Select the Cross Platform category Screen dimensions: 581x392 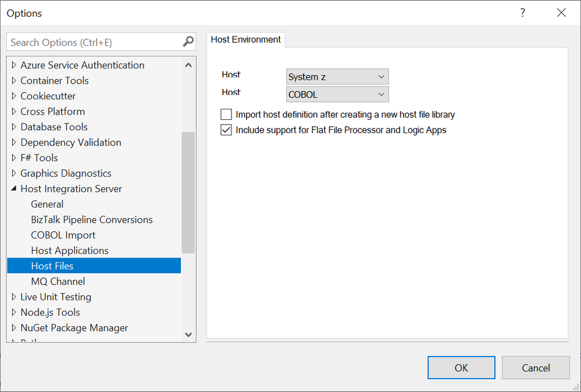pyautogui.click(x=52, y=112)
